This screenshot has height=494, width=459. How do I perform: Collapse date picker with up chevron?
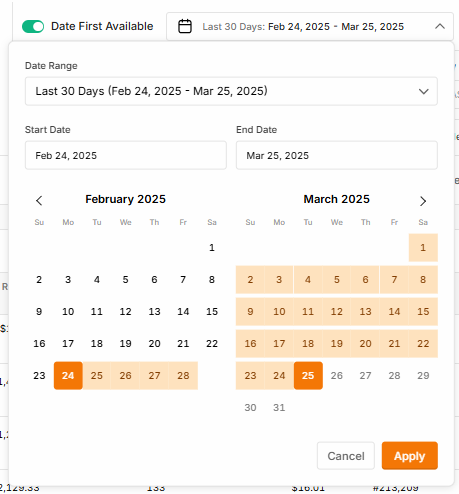point(440,26)
